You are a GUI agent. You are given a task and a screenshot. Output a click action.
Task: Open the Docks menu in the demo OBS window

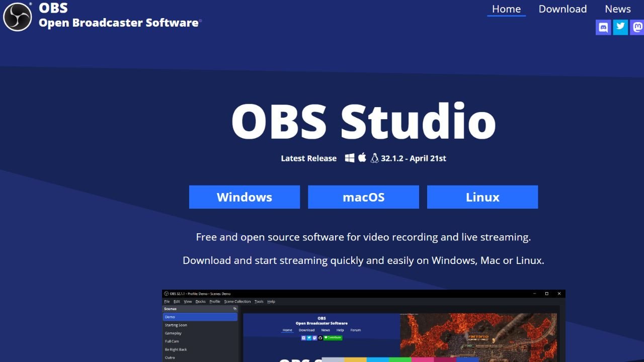[x=200, y=302]
